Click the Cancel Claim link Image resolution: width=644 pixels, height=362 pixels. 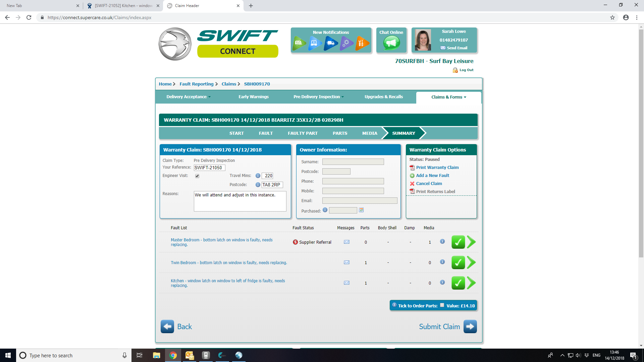(429, 184)
